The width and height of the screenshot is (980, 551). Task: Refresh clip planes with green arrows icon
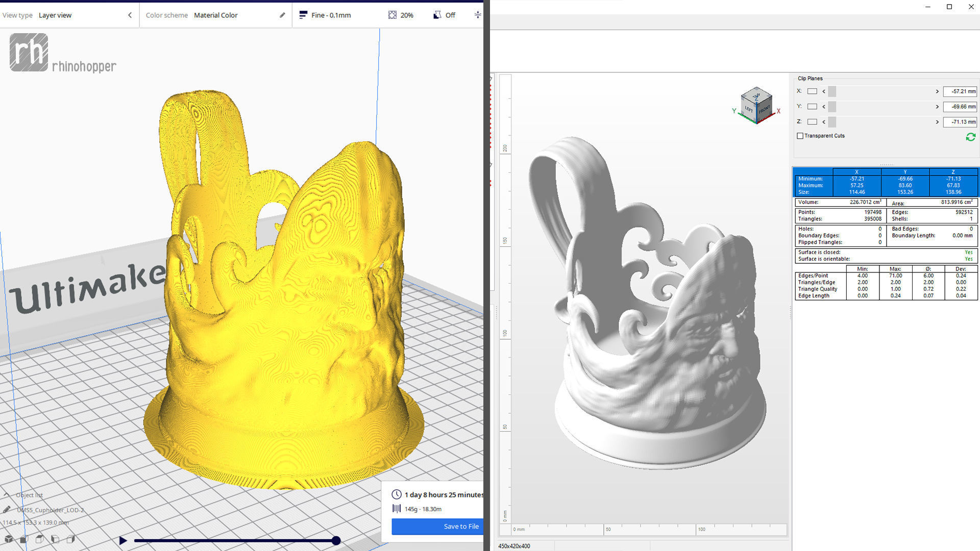tap(970, 137)
